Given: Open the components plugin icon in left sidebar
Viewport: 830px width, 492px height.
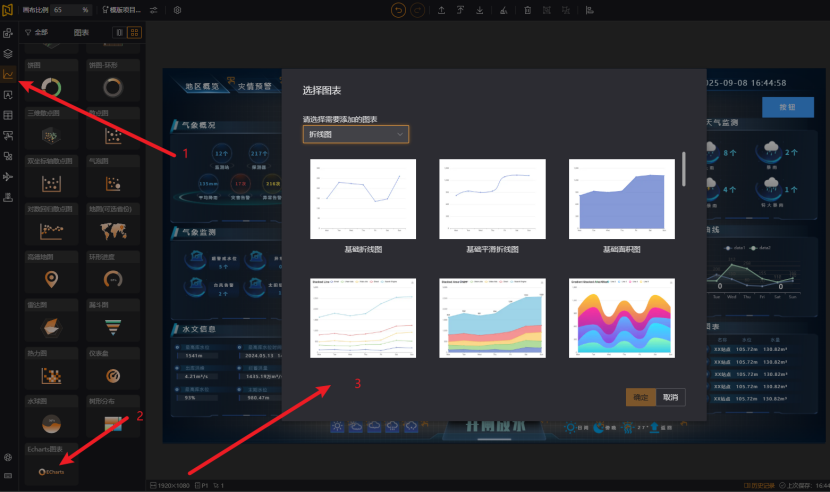Looking at the screenshot, I should point(8,33).
